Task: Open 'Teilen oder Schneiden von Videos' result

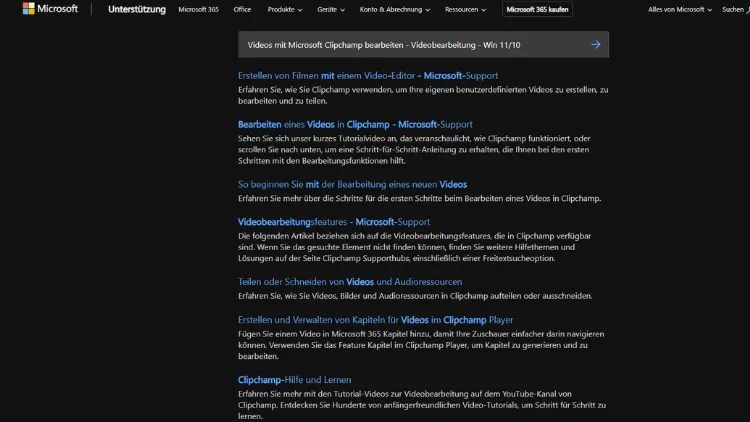Action: click(x=350, y=282)
